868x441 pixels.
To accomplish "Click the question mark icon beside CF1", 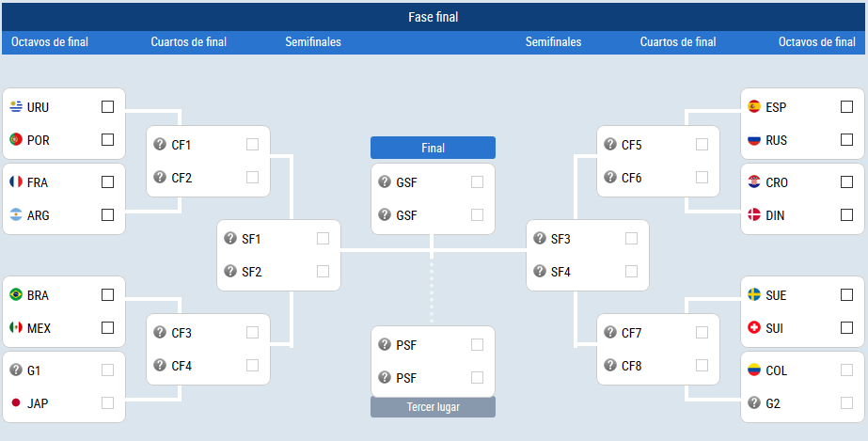I will [160, 145].
